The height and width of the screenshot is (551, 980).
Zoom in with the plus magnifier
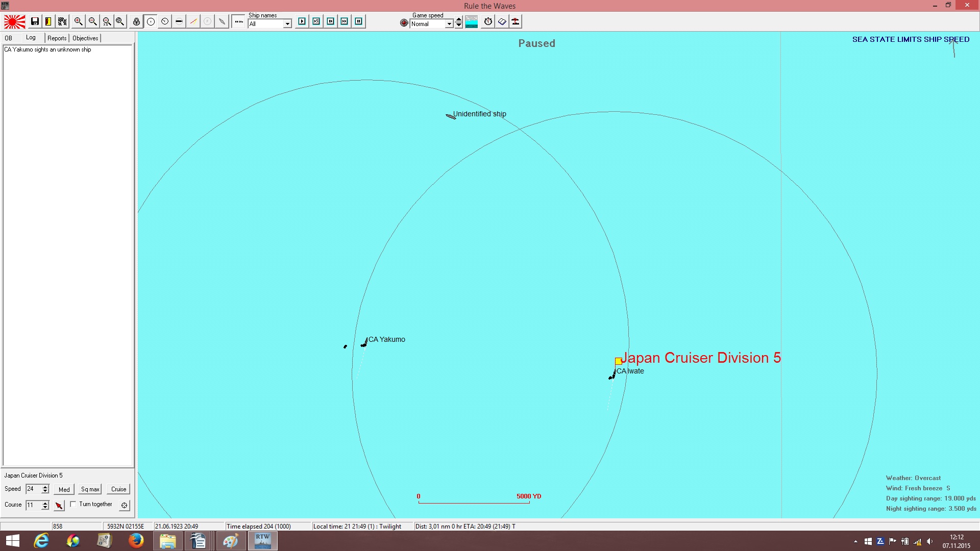(x=78, y=21)
